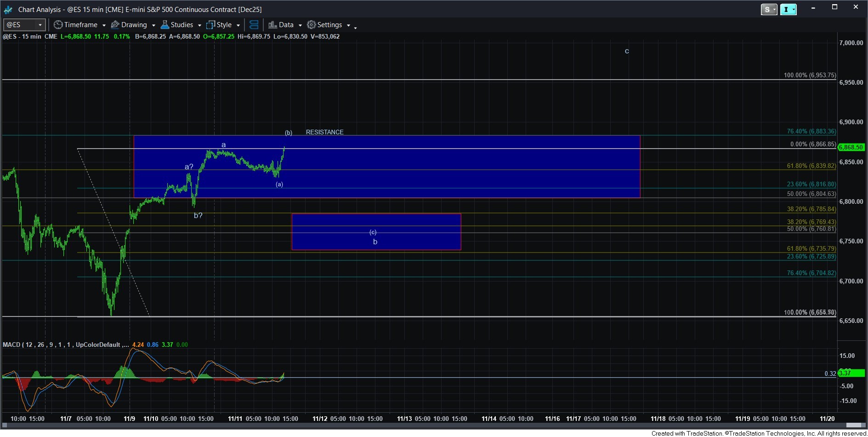Click the blue stacked-bars trading icon
Viewport: 868px width, 437px height.
pyautogui.click(x=254, y=25)
